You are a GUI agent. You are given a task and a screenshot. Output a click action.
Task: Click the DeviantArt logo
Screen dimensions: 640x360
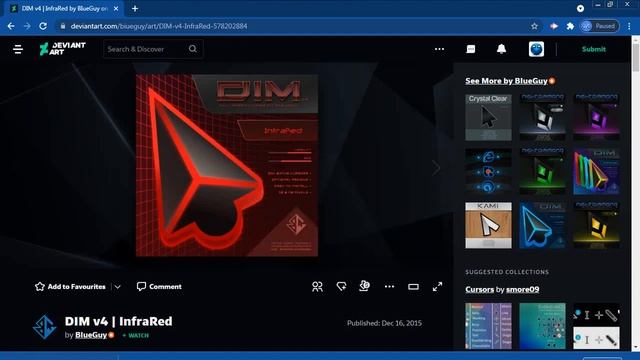click(62, 49)
